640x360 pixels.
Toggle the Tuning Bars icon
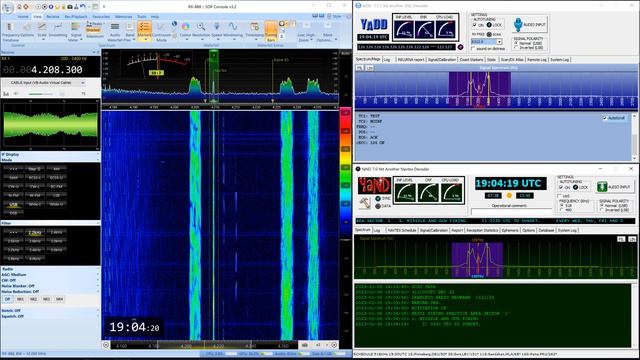[x=271, y=31]
